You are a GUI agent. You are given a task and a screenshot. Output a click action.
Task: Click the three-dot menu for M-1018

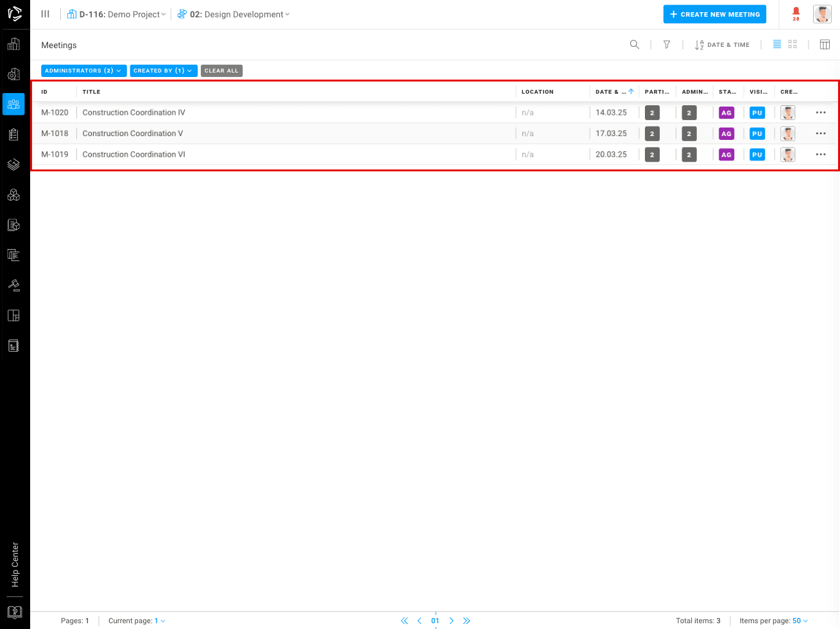click(x=820, y=134)
